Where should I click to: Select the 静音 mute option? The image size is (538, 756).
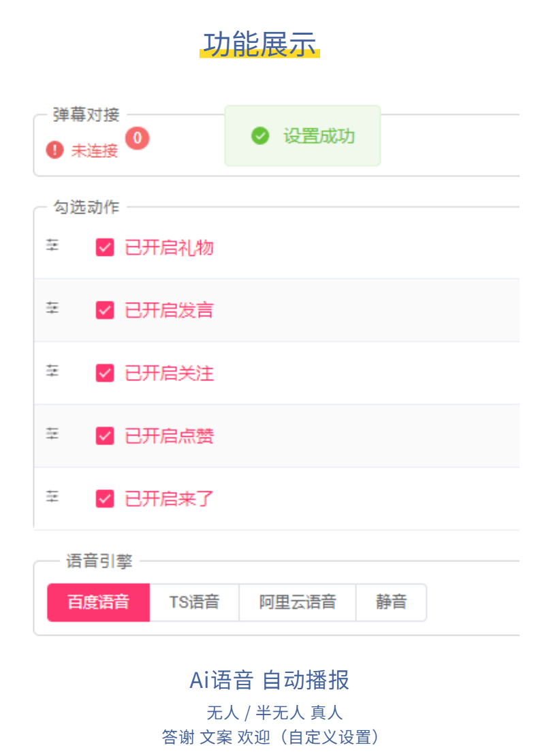[x=391, y=602]
